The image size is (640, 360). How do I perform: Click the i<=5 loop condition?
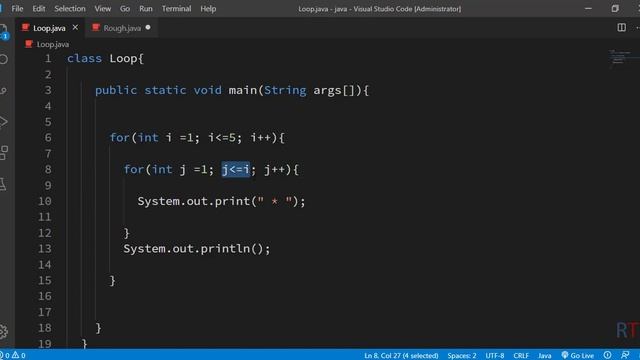pyautogui.click(x=222, y=138)
